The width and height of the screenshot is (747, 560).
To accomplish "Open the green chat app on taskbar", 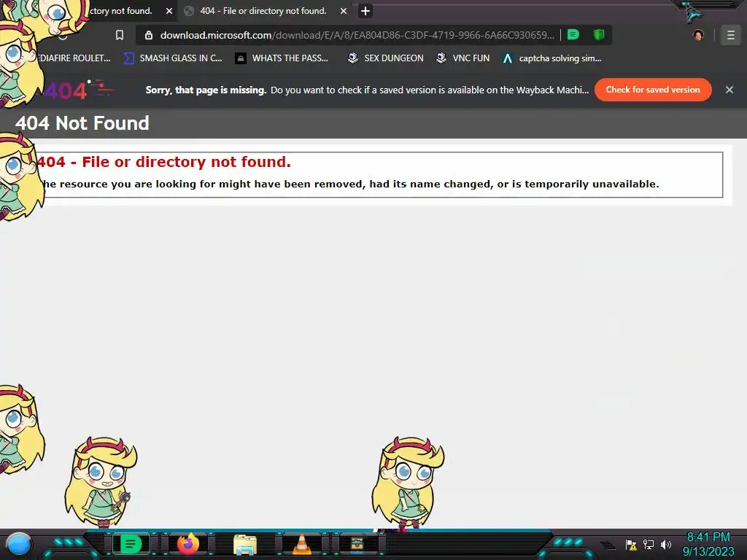I will [x=131, y=544].
